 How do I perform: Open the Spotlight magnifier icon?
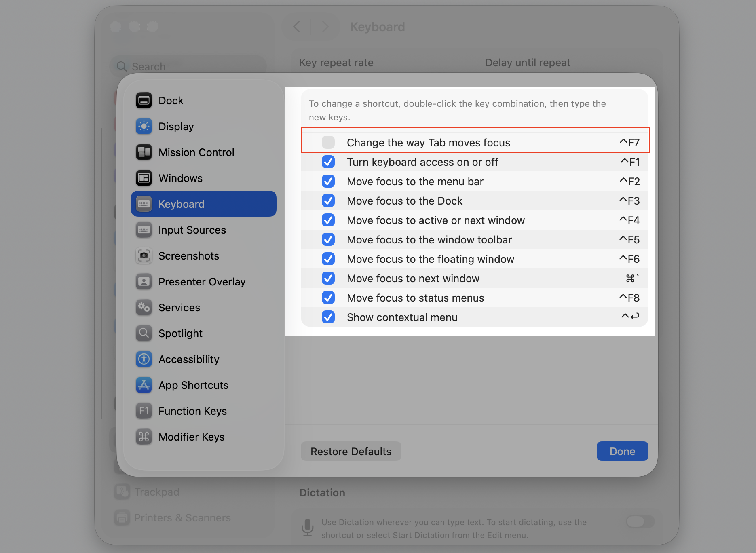click(144, 333)
